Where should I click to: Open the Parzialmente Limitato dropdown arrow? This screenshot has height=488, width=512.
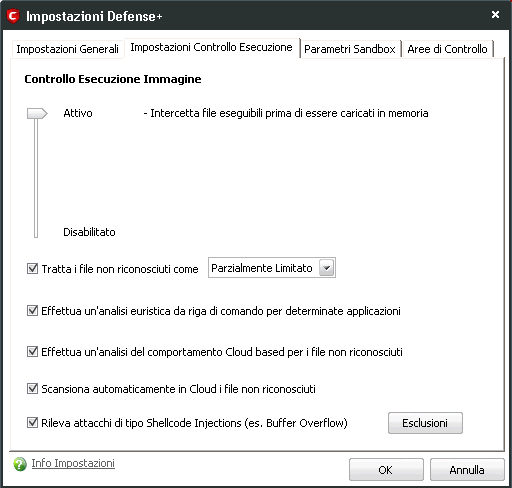326,268
